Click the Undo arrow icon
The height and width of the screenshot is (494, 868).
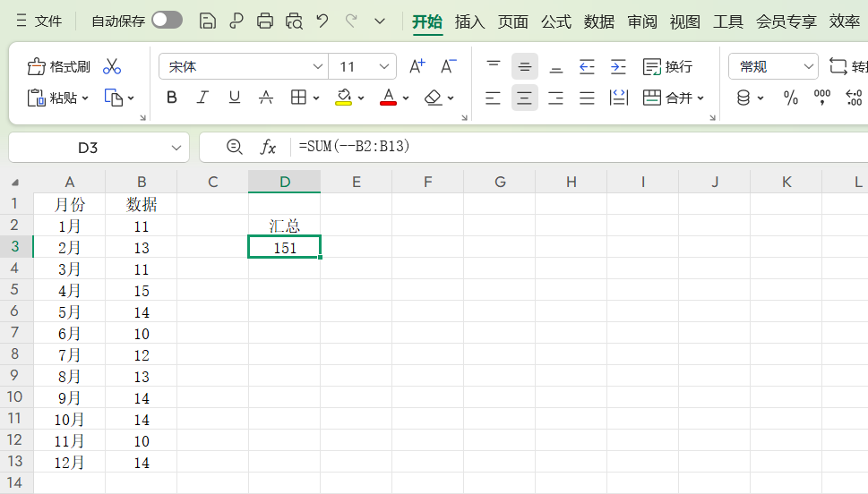[x=322, y=21]
